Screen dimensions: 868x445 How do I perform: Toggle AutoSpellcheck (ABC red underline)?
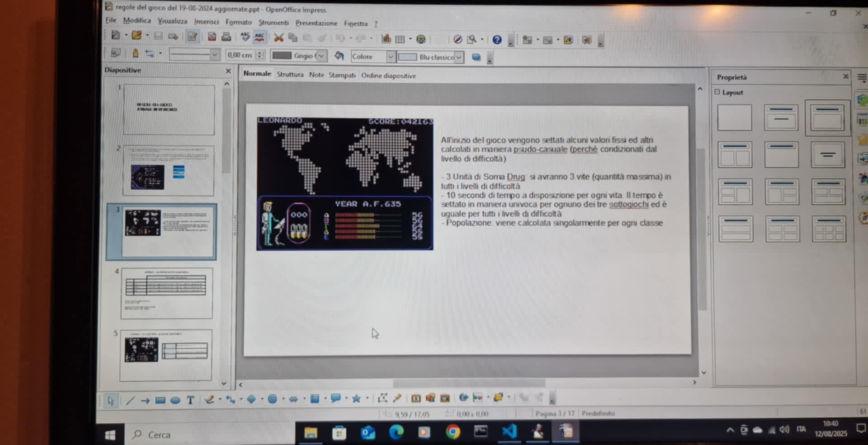pos(259,37)
